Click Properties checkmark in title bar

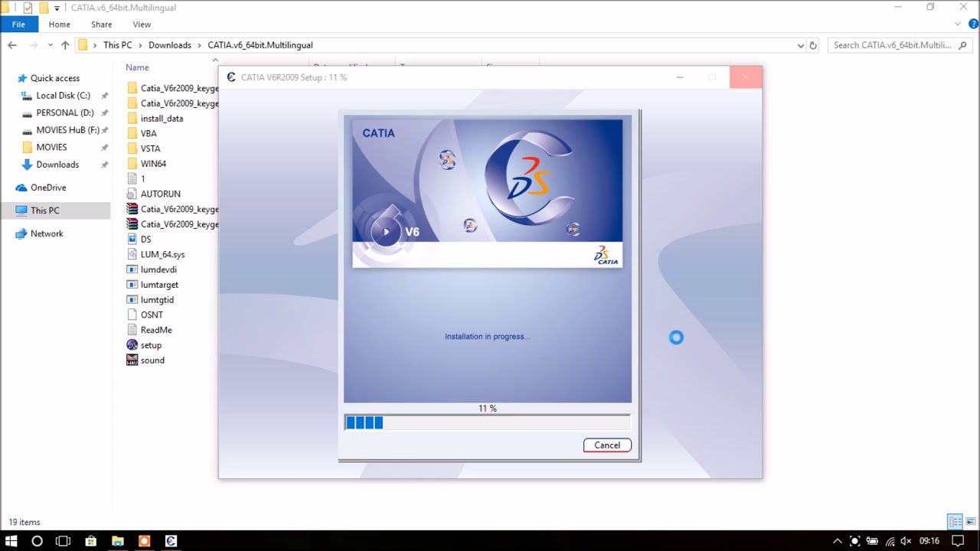coord(28,8)
